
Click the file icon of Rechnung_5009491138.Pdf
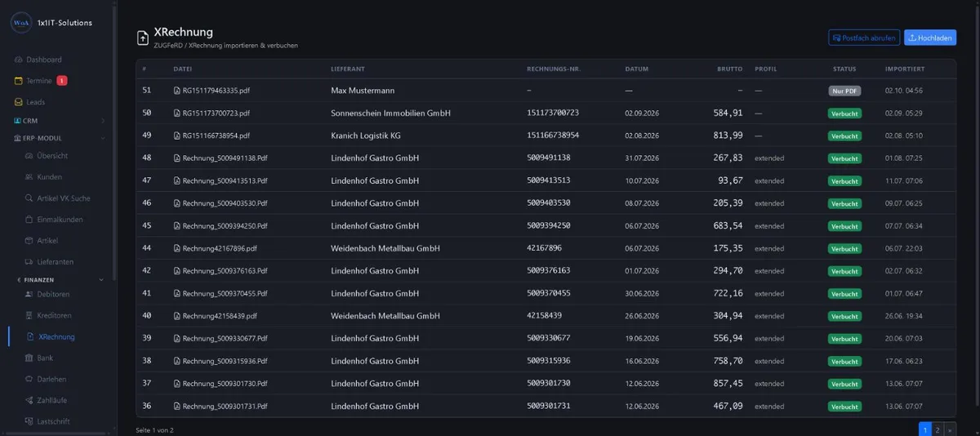[177, 158]
